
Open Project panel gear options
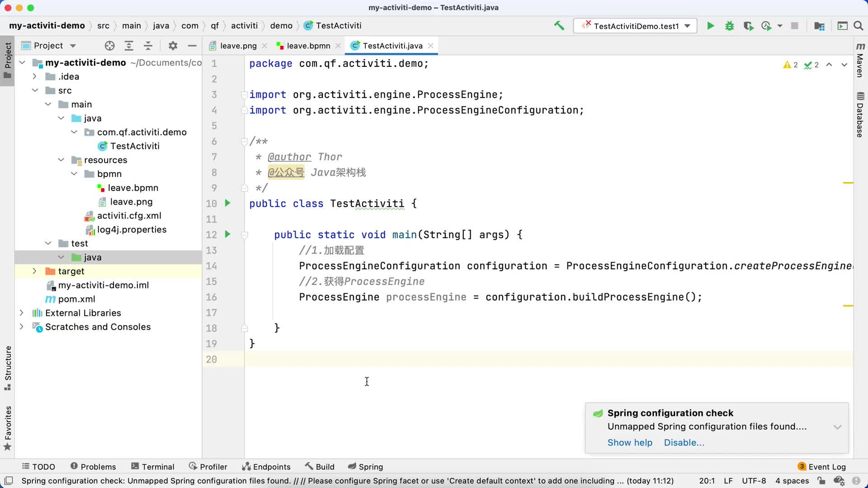(173, 46)
